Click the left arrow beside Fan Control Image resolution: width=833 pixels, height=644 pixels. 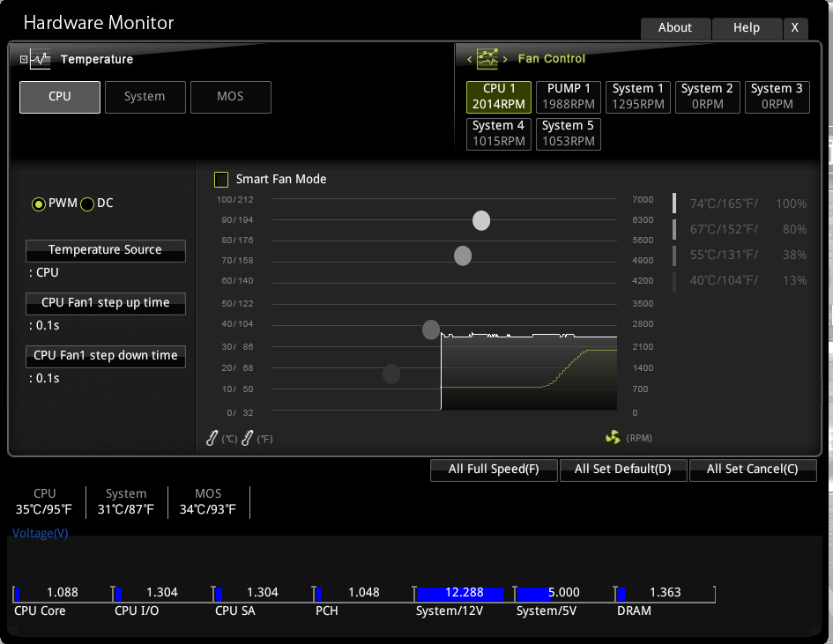coord(470,59)
